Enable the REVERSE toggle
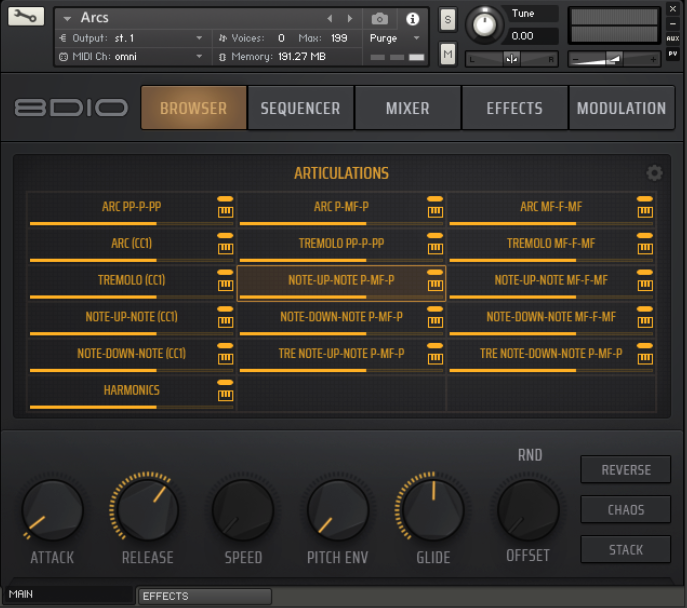The height and width of the screenshot is (608, 687). click(626, 470)
